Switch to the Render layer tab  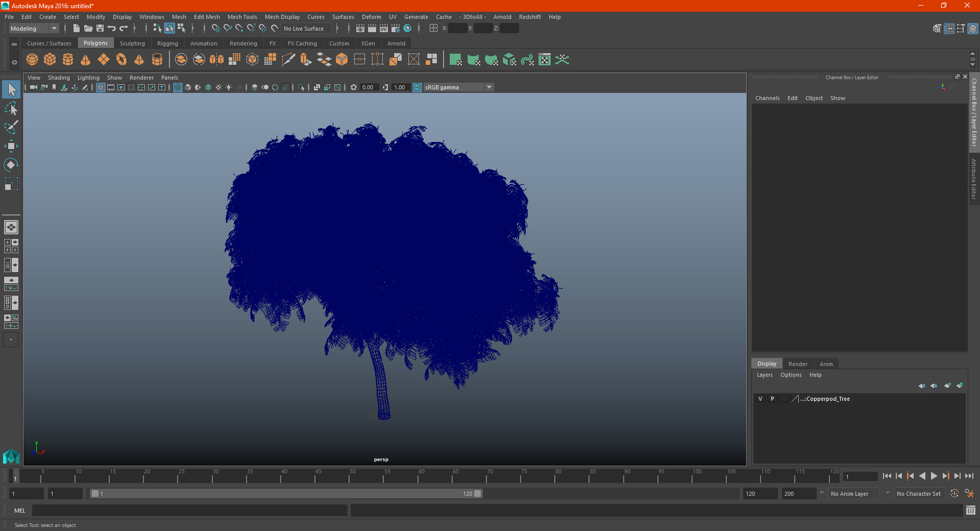point(798,364)
